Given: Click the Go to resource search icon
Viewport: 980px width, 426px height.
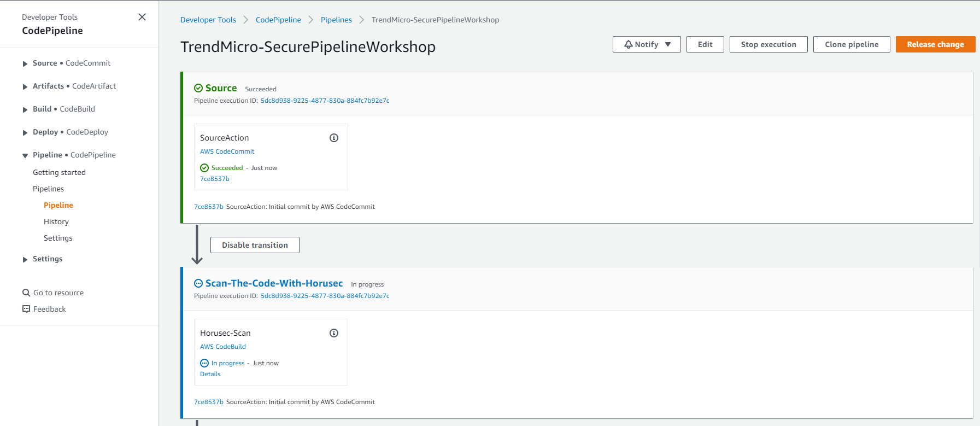Looking at the screenshot, I should (x=26, y=293).
